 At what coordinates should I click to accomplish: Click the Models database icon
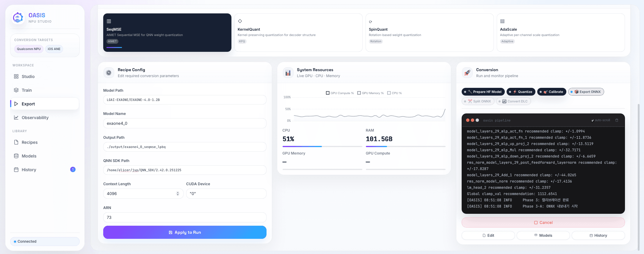coord(16,156)
